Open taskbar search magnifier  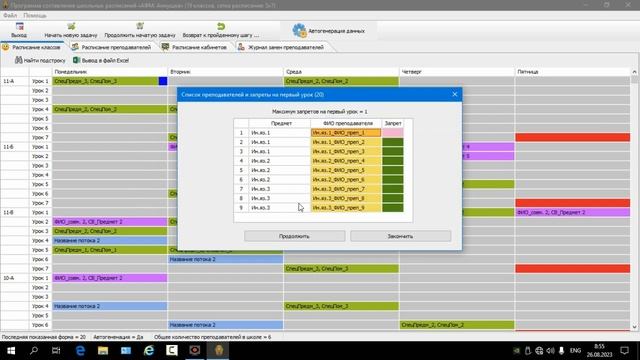[34, 351]
